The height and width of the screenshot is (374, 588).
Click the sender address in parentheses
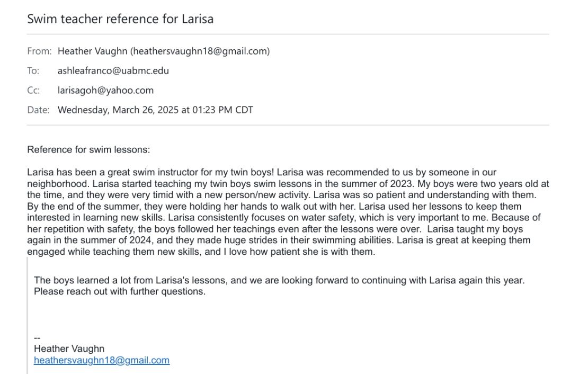point(200,51)
